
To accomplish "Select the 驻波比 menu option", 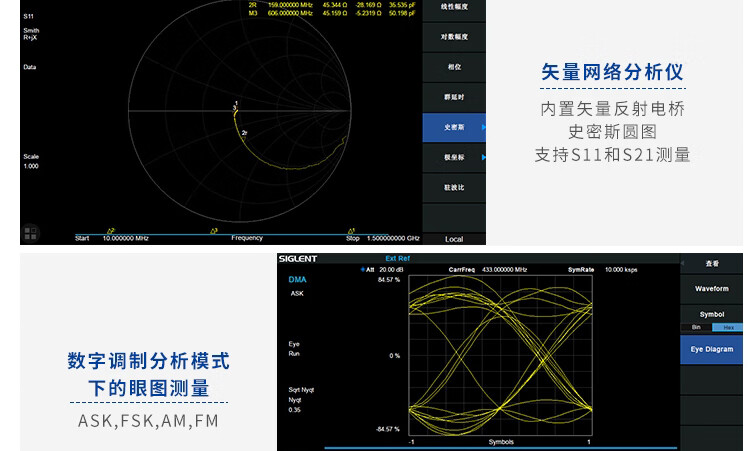I will coord(454,187).
